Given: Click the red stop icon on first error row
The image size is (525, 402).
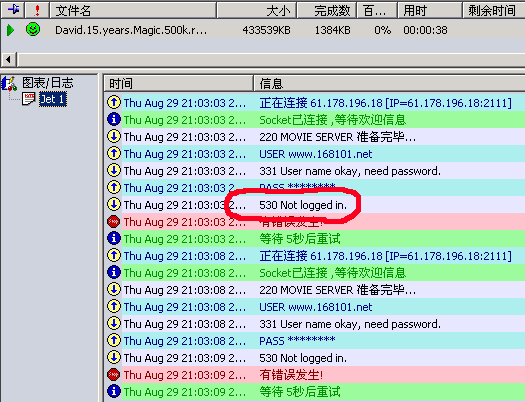Looking at the screenshot, I should [114, 222].
